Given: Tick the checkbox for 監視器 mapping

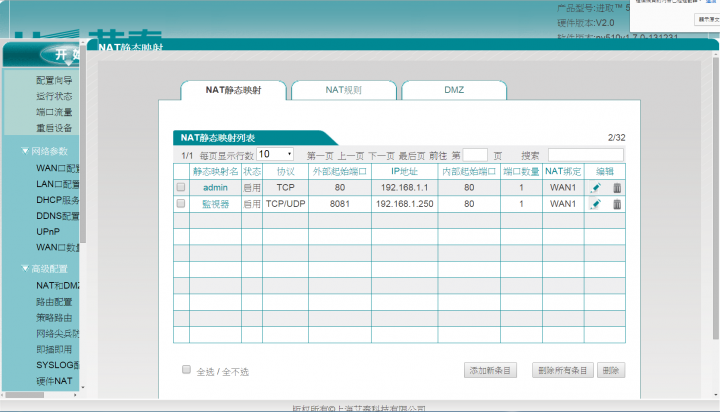Looking at the screenshot, I should (x=181, y=203).
